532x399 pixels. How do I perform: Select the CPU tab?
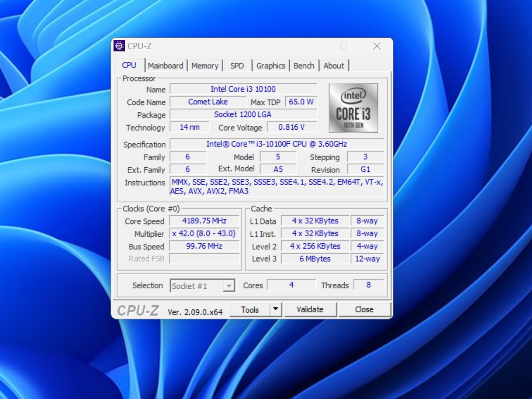129,65
